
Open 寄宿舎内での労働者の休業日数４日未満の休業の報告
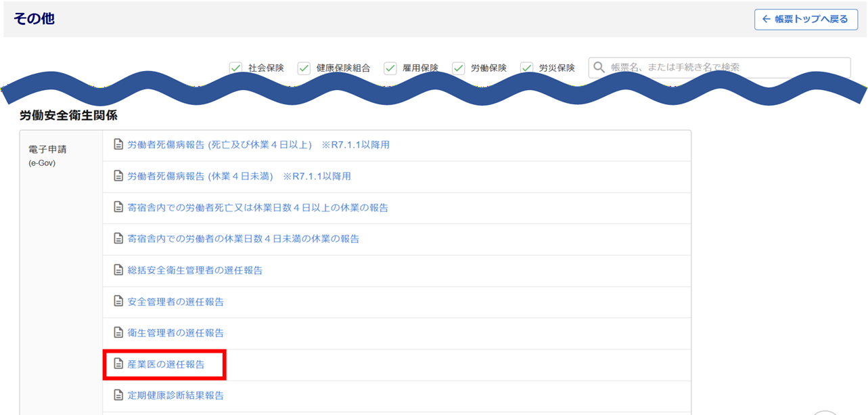click(244, 238)
